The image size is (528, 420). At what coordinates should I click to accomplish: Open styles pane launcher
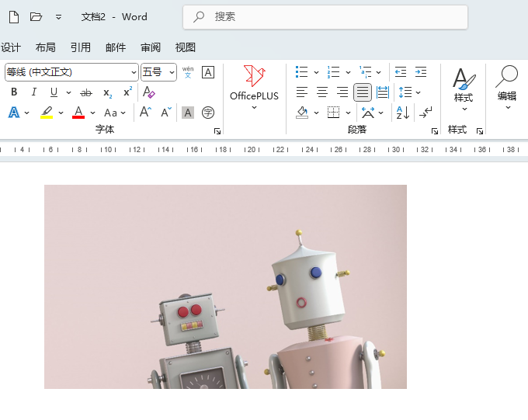click(x=480, y=131)
